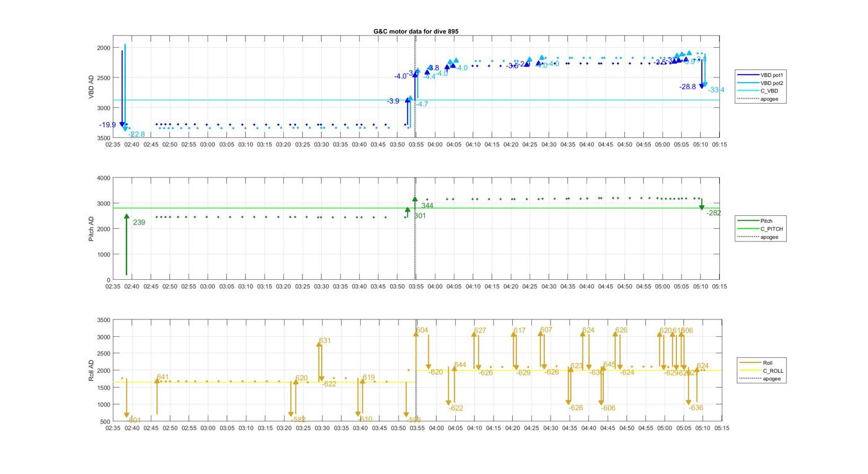Click the '-4.4' light blue VBD label
The height and width of the screenshot is (474, 868).
[429, 77]
